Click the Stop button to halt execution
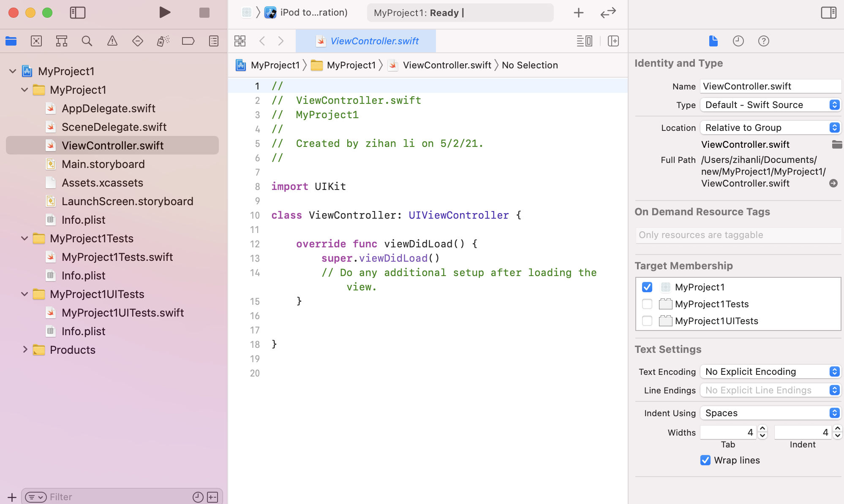 (x=205, y=13)
